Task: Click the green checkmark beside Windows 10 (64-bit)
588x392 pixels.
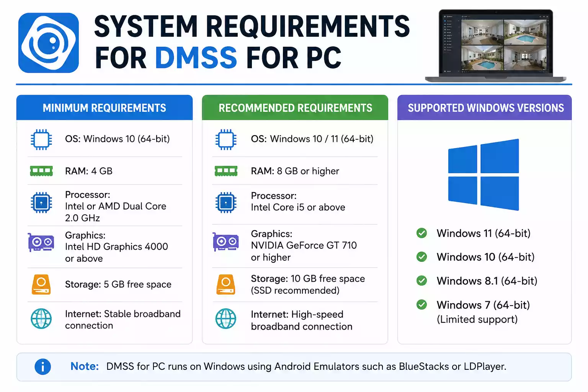Action: coord(422,256)
